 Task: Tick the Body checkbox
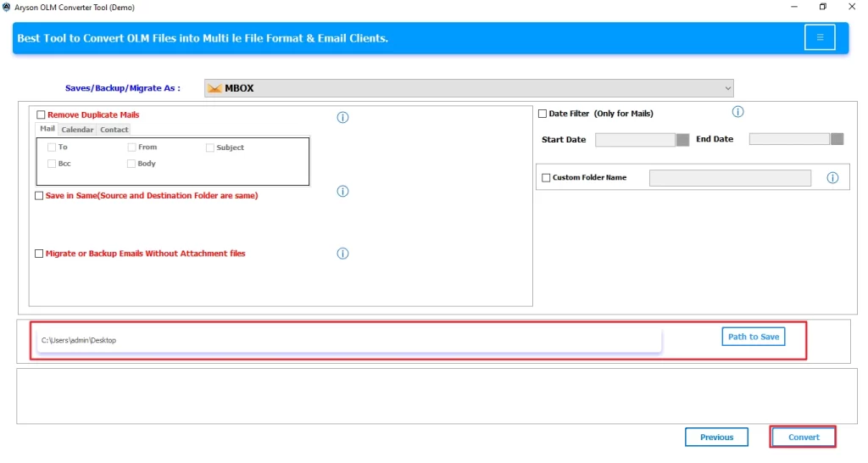click(x=131, y=164)
